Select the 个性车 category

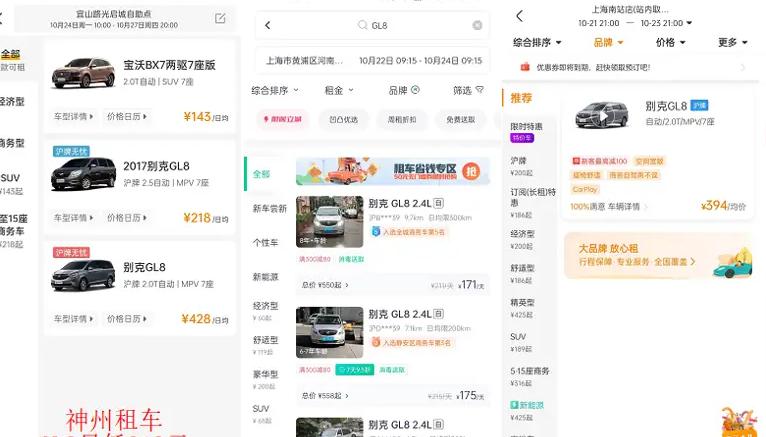265,243
